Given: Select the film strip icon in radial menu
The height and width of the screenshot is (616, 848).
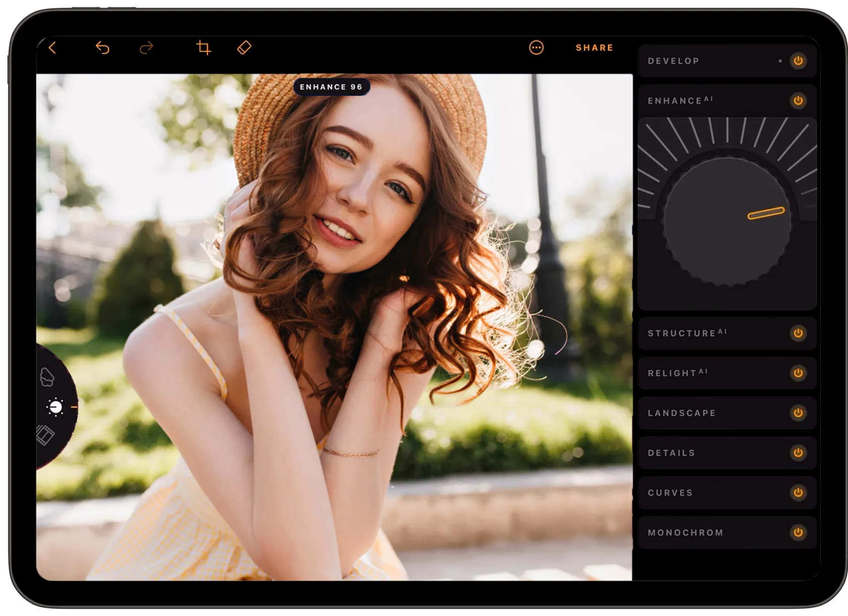Looking at the screenshot, I should coord(45,435).
